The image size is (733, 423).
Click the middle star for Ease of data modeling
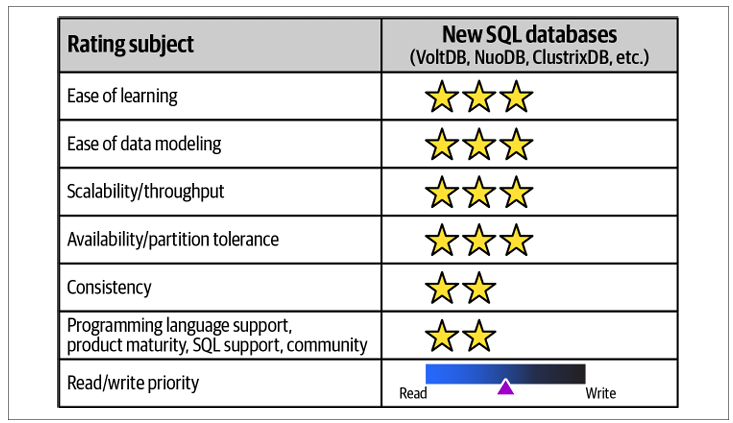[479, 145]
